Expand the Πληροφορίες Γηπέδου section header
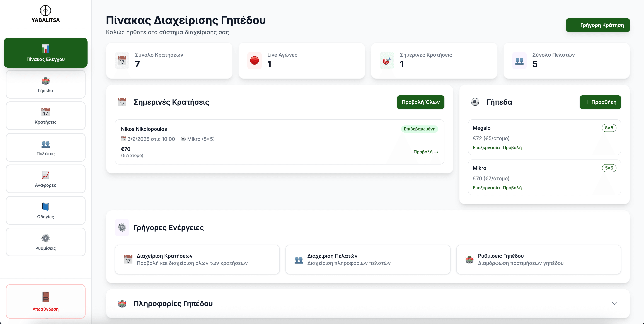 (x=173, y=303)
